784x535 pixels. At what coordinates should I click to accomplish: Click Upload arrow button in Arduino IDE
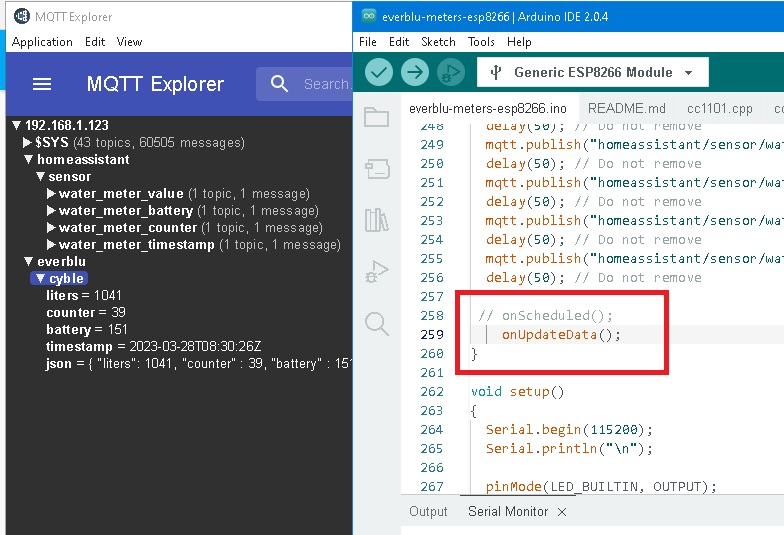coord(414,72)
